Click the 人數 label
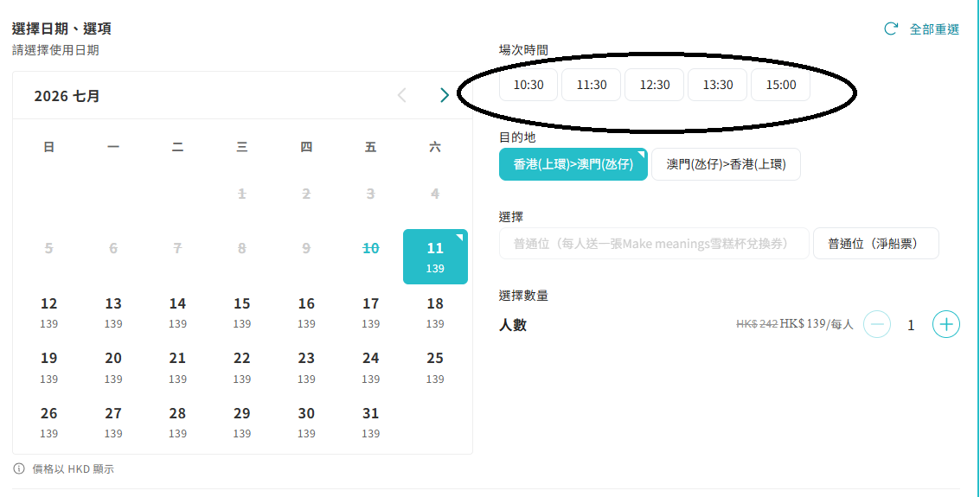 [x=513, y=325]
